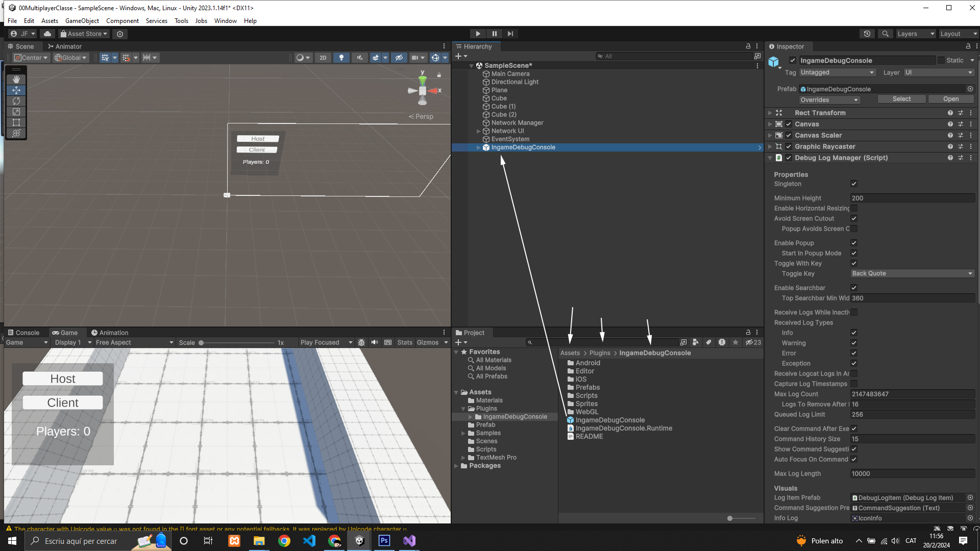Click the prefab Open button

(x=950, y=99)
